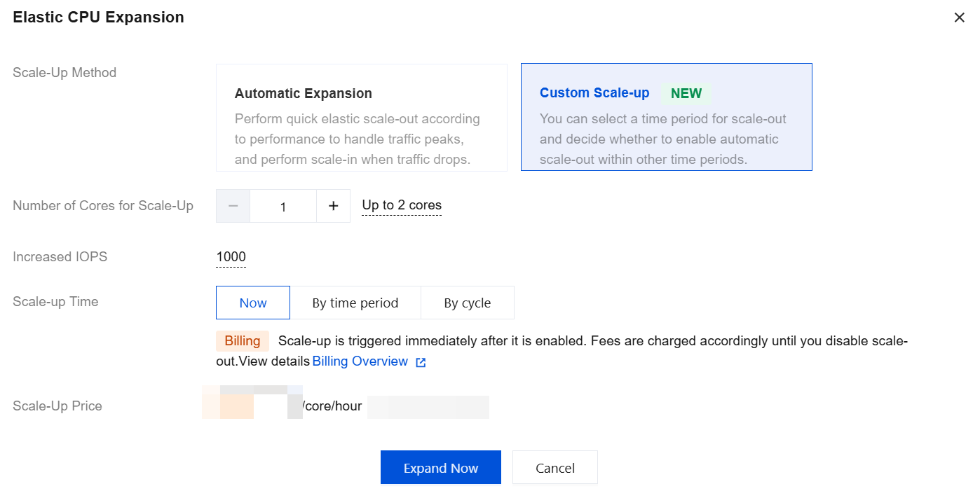Viewport: 980px width, 491px height.
Task: Close the Elastic CPU Expansion dialog
Action: point(959,18)
